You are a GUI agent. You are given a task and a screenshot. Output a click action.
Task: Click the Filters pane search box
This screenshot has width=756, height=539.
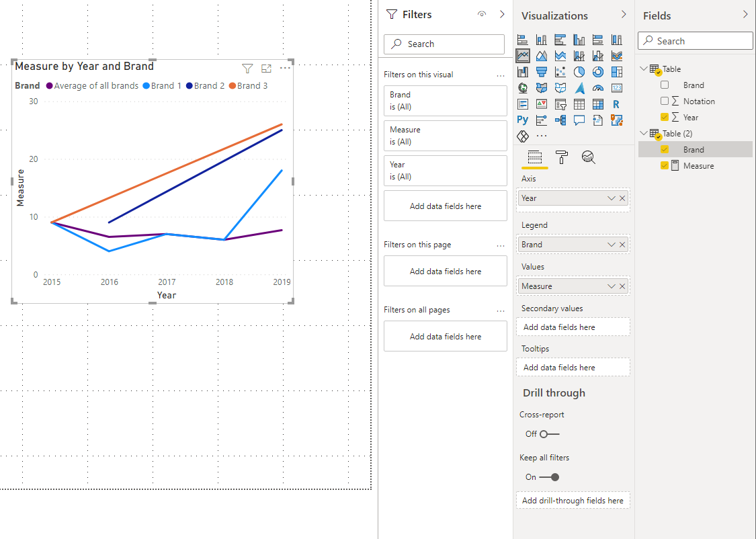[x=444, y=44]
